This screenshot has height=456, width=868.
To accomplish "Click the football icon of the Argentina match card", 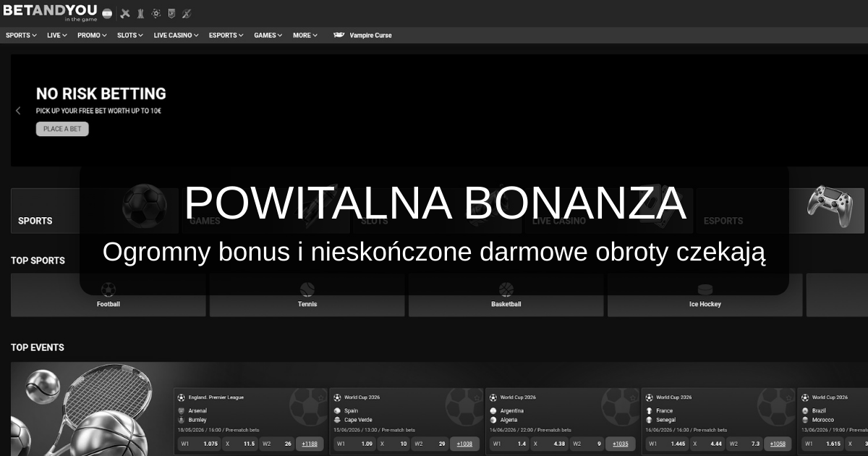I will (x=493, y=397).
